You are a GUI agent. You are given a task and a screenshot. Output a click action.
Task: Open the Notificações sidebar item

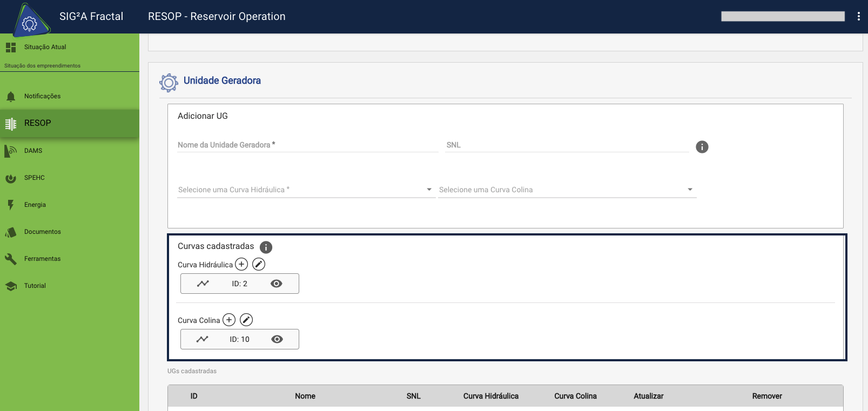42,96
